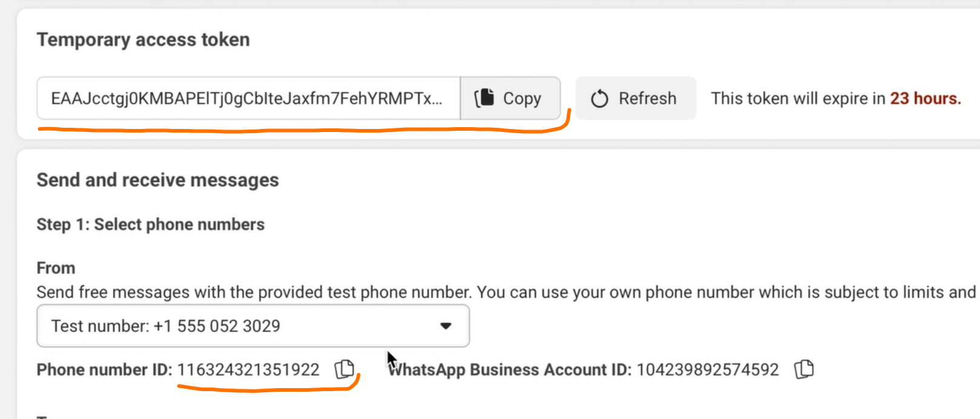Image resolution: width=980 pixels, height=419 pixels.
Task: Click the Send and receive messages heading
Action: click(x=157, y=179)
